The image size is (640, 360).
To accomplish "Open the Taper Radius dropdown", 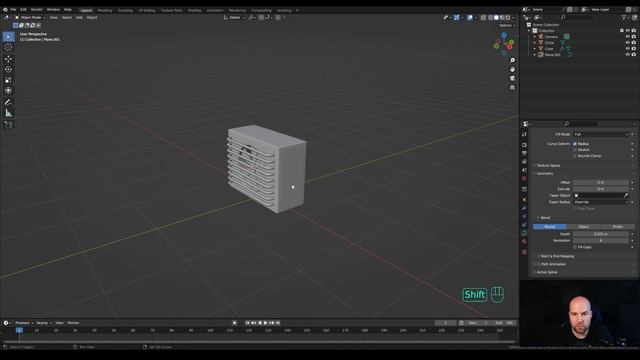I will (x=601, y=202).
